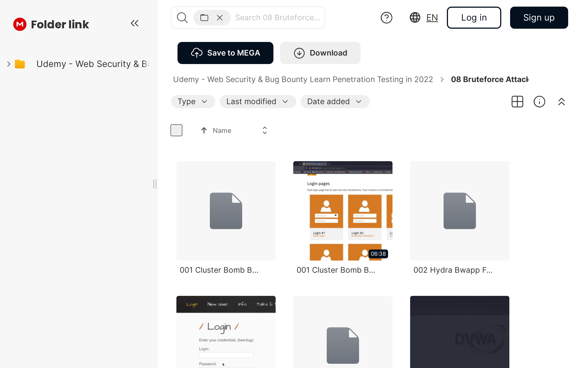Open the sort-by selector arrows
The height and width of the screenshot is (368, 588).
click(x=265, y=130)
